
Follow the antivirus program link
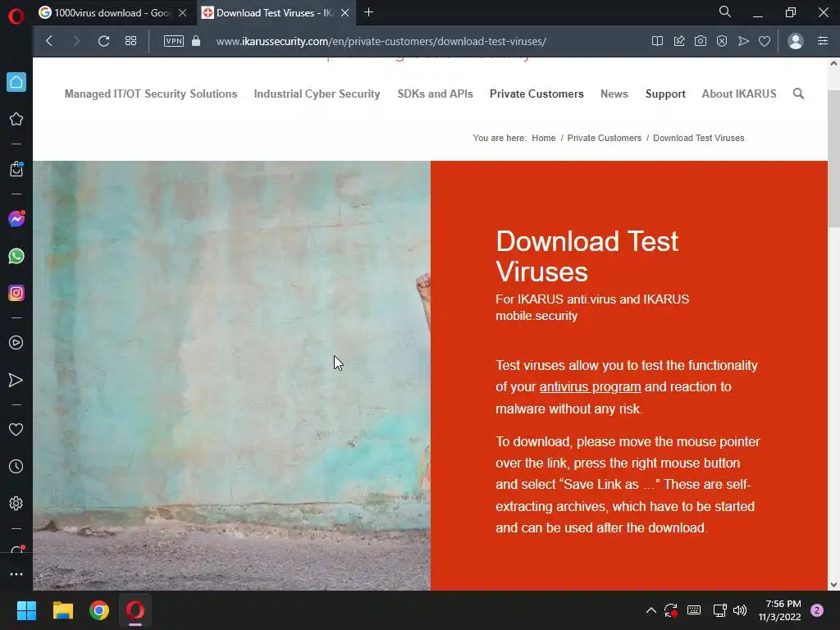click(590, 387)
